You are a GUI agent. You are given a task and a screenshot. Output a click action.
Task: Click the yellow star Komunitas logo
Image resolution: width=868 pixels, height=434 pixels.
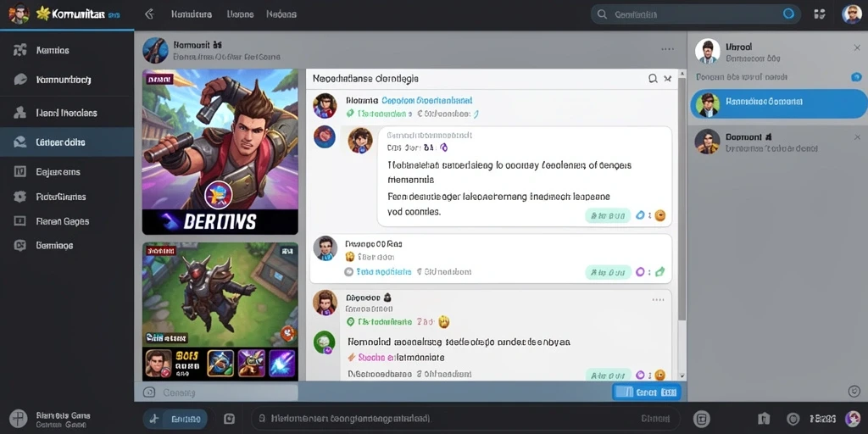(42, 14)
